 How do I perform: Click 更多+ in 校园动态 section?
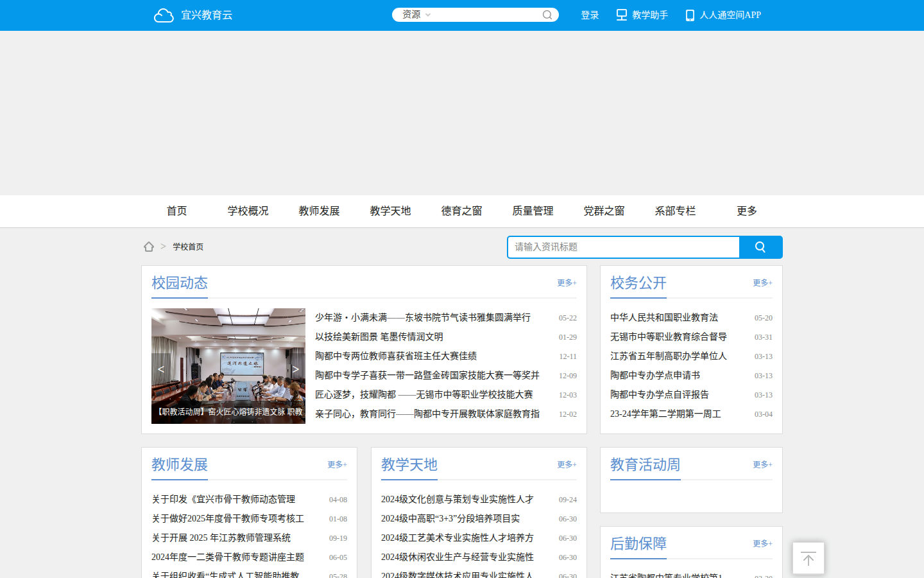tap(567, 283)
